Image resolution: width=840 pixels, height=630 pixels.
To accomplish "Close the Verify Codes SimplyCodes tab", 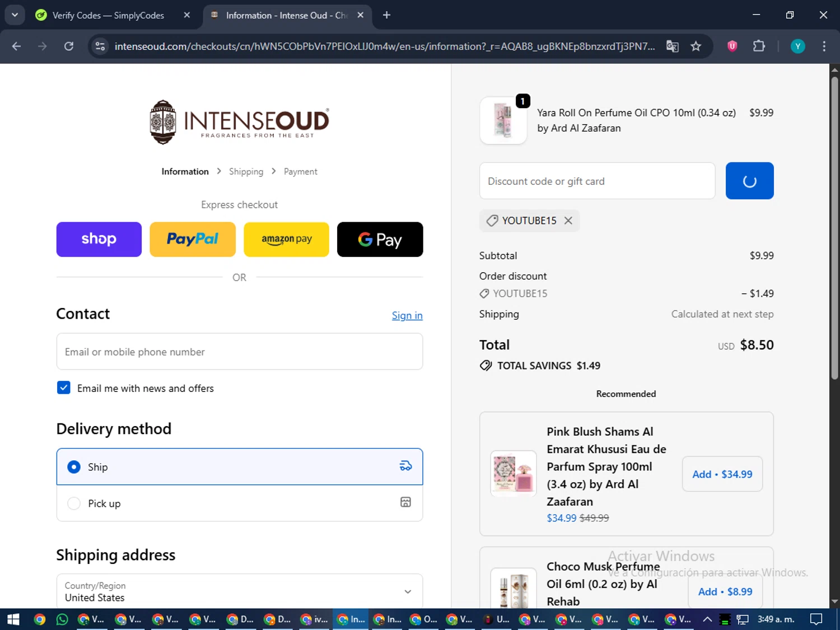I will point(187,15).
